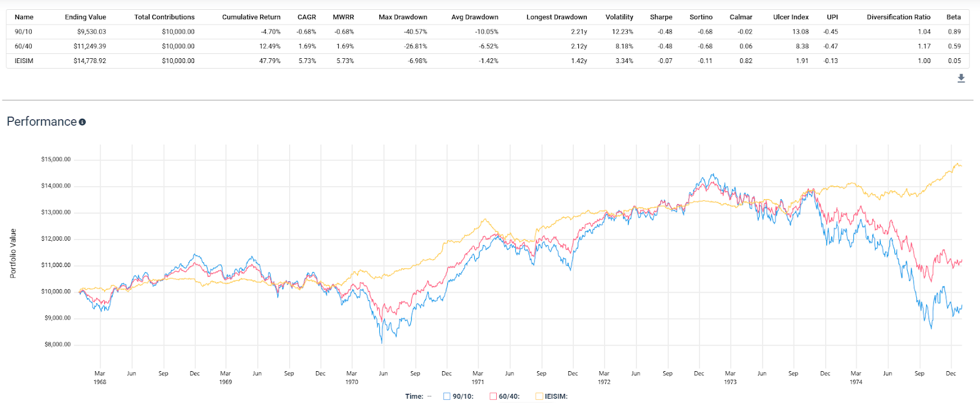Sort by Ulcer Index column header
The image size is (980, 403).
tap(791, 17)
